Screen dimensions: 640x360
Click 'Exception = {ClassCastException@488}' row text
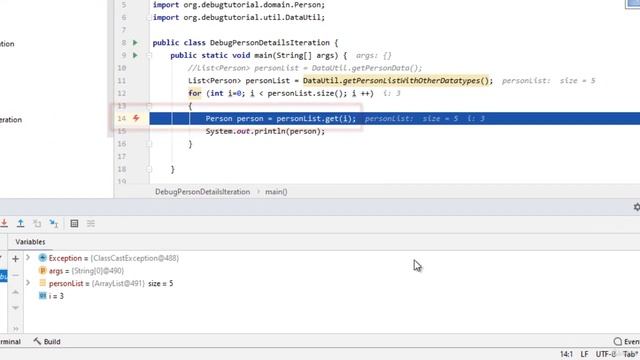point(114,258)
